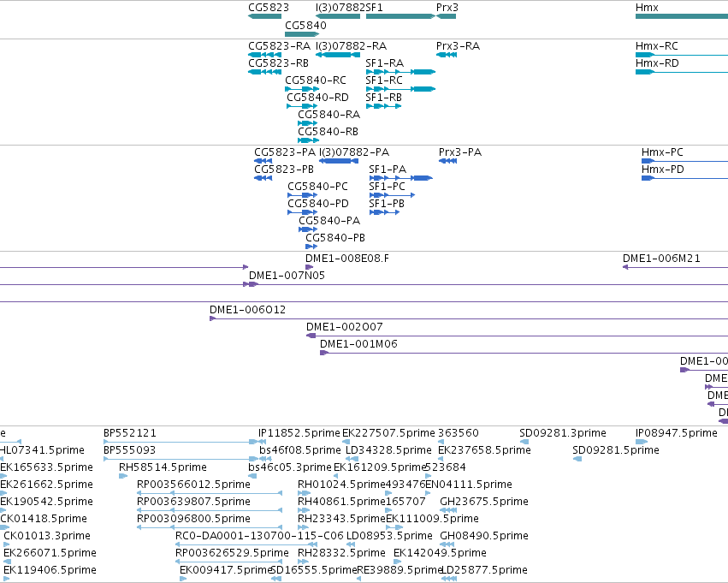Viewport: 728px width, 583px height.
Task: Click SD09281.3prime EST label
Action: [563, 433]
